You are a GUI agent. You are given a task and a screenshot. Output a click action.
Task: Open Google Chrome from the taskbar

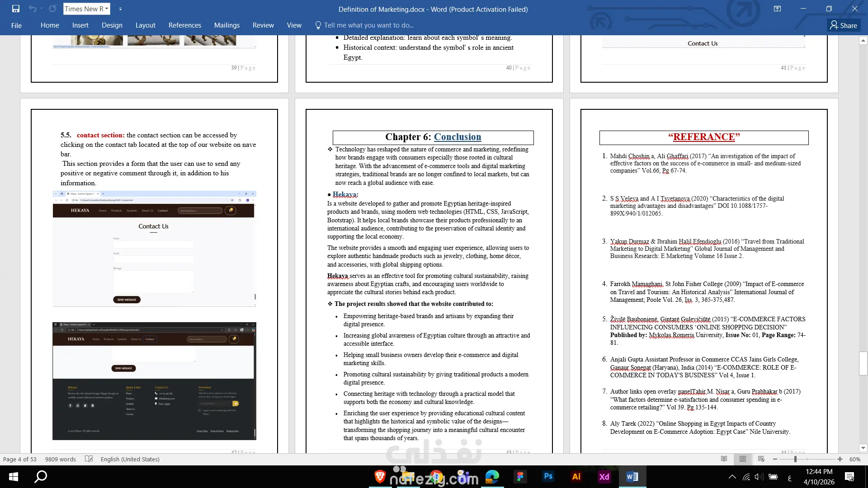click(x=436, y=477)
